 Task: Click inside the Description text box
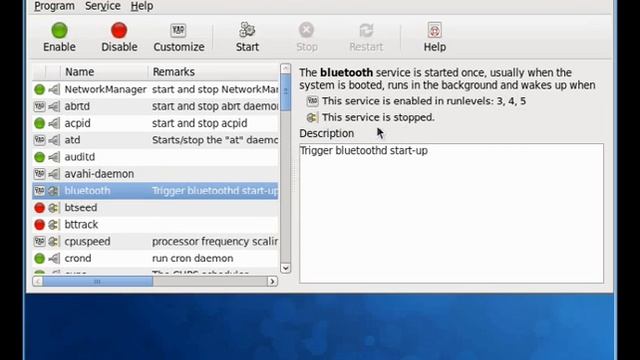click(451, 213)
